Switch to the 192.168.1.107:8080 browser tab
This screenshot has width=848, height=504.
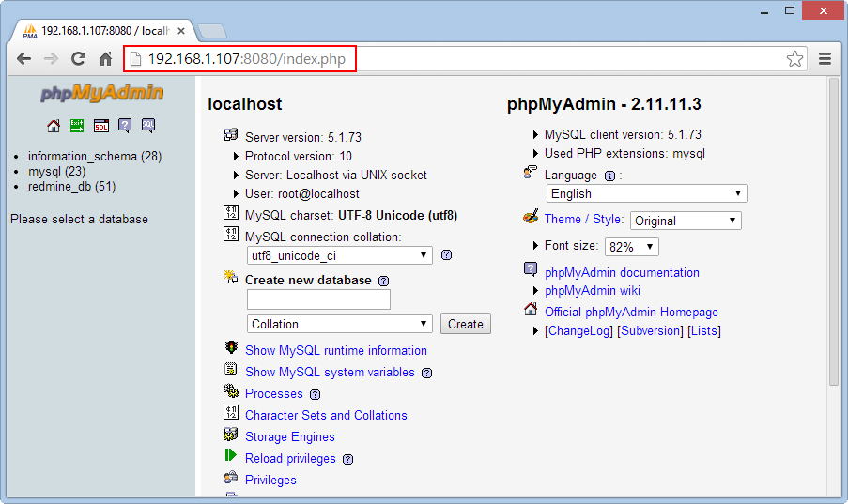point(100,31)
